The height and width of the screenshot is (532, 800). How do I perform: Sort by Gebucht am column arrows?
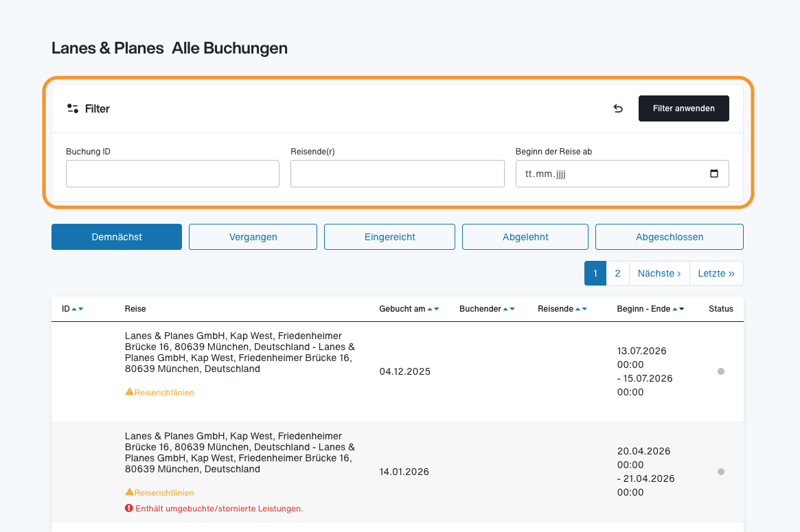point(433,309)
